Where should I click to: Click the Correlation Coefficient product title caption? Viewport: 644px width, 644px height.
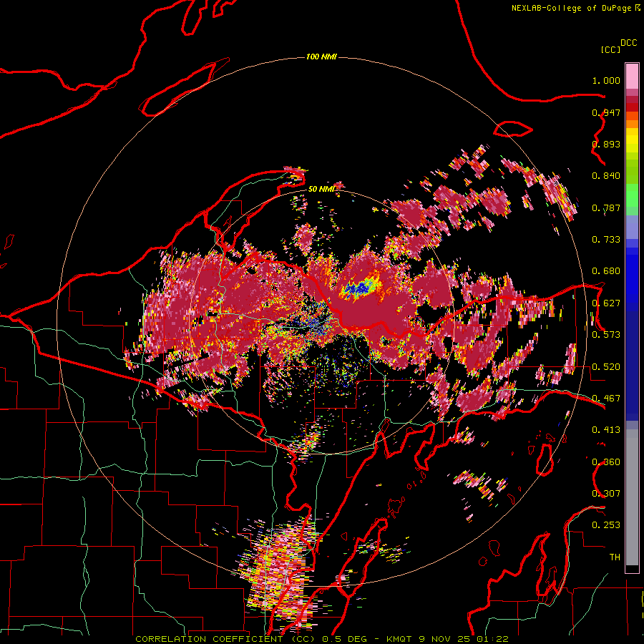pos(321,639)
